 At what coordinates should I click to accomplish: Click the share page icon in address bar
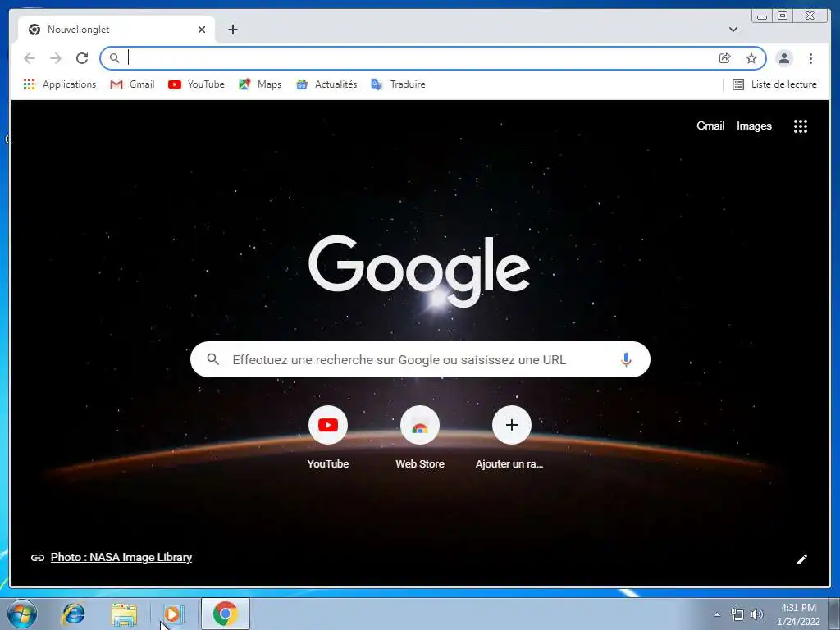[725, 58]
